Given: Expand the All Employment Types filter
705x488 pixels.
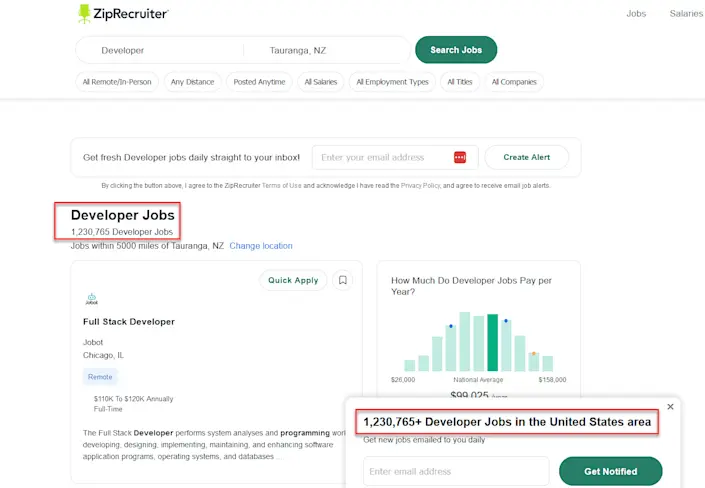Looking at the screenshot, I should 393,82.
